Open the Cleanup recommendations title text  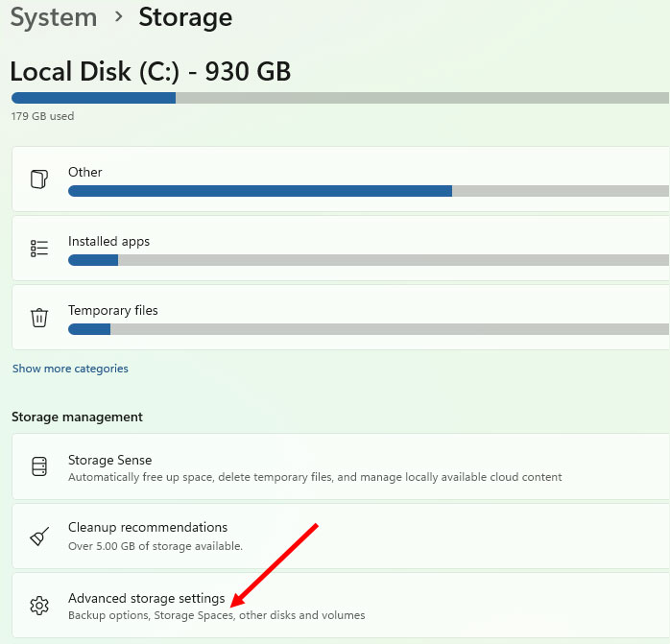pos(147,527)
